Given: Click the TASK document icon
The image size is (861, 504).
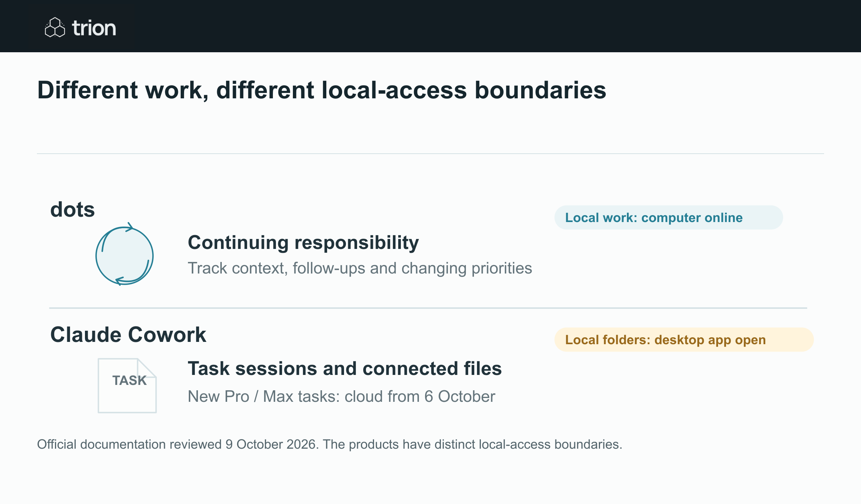Looking at the screenshot, I should click(127, 386).
